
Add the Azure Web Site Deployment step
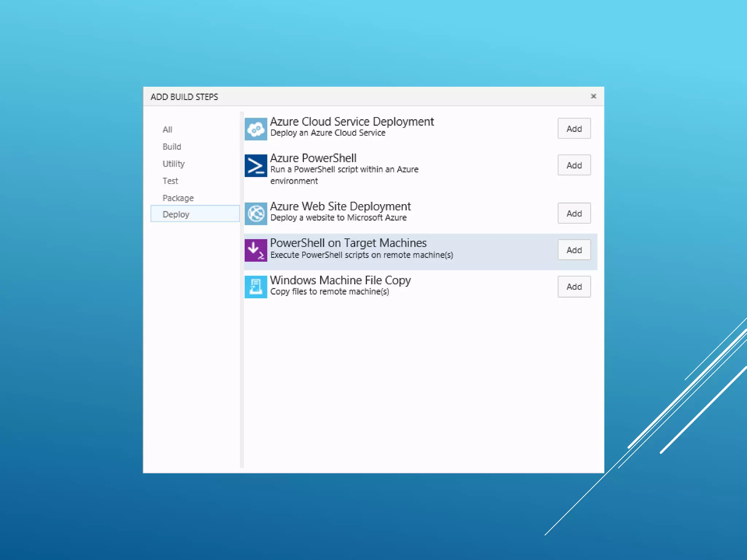click(x=574, y=213)
